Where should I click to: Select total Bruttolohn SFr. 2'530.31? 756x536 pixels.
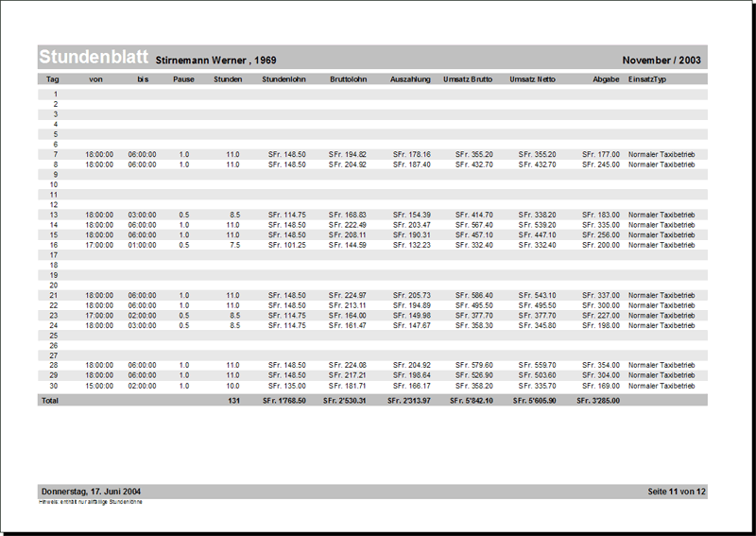tap(345, 401)
